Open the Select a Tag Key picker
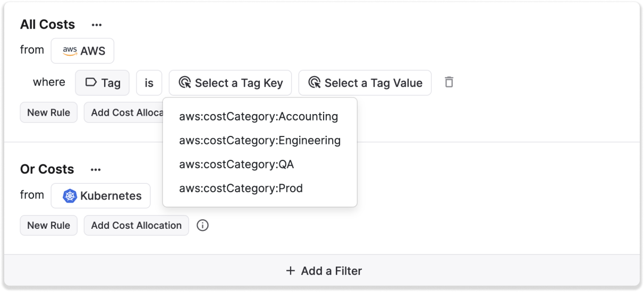Screen dimensions: 644x292 click(x=230, y=83)
